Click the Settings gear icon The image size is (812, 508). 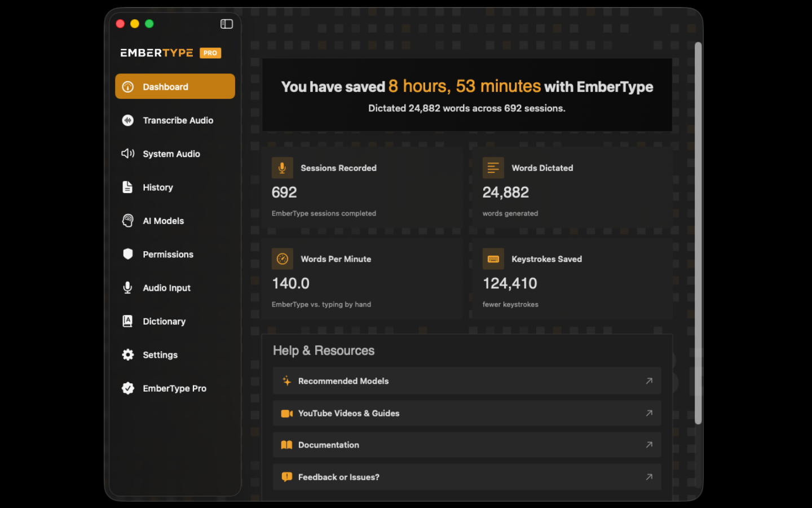point(128,354)
